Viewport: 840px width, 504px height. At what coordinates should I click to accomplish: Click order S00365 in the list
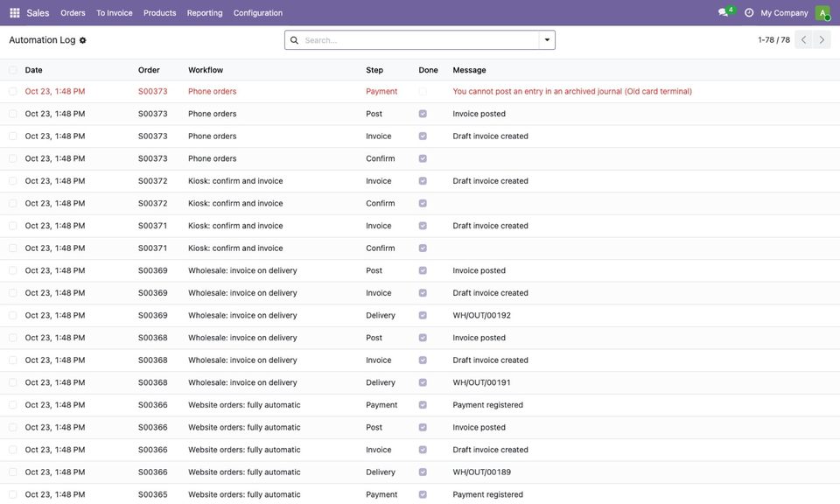152,494
